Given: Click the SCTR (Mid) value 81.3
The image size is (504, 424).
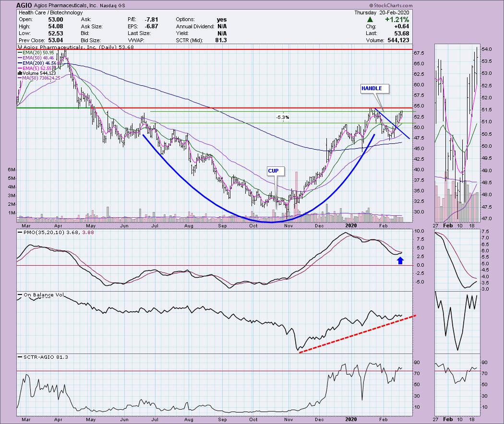Looking at the screenshot, I should coord(221,40).
